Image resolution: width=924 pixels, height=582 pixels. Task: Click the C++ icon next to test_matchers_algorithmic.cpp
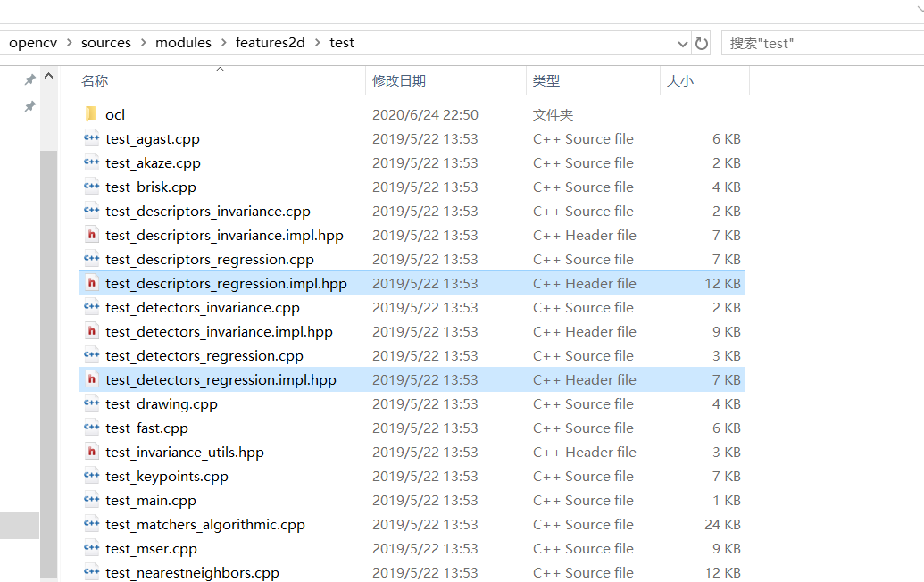coord(92,524)
